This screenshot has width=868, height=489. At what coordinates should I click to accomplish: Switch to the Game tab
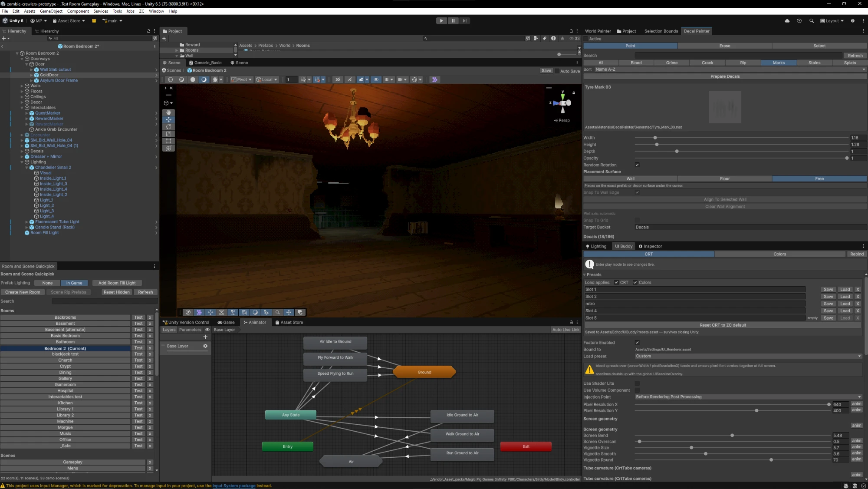(x=226, y=323)
